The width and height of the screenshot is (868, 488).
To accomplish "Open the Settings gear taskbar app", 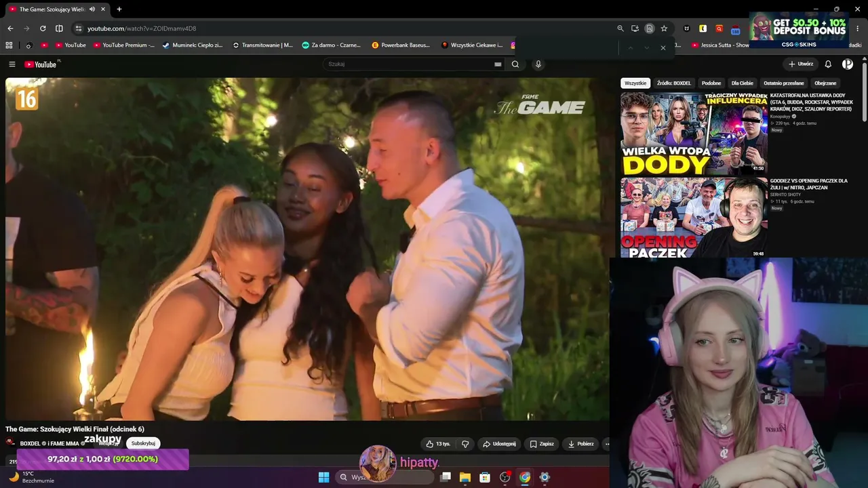I will coord(545,477).
